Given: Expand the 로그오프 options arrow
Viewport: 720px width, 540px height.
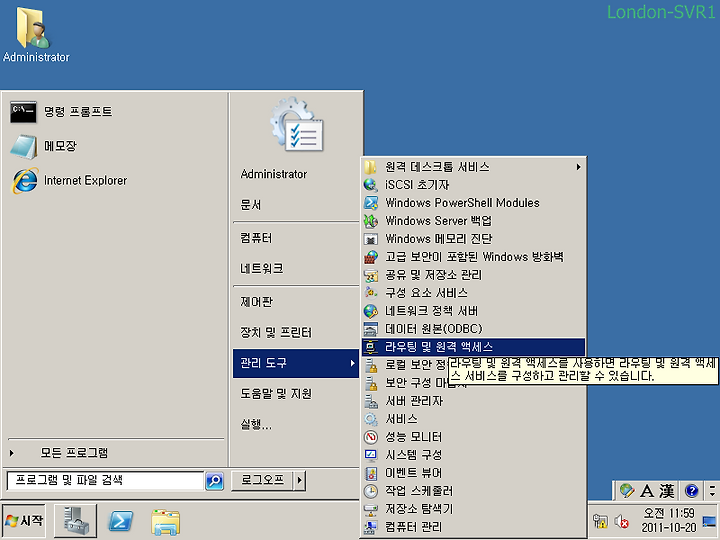Looking at the screenshot, I should (300, 481).
